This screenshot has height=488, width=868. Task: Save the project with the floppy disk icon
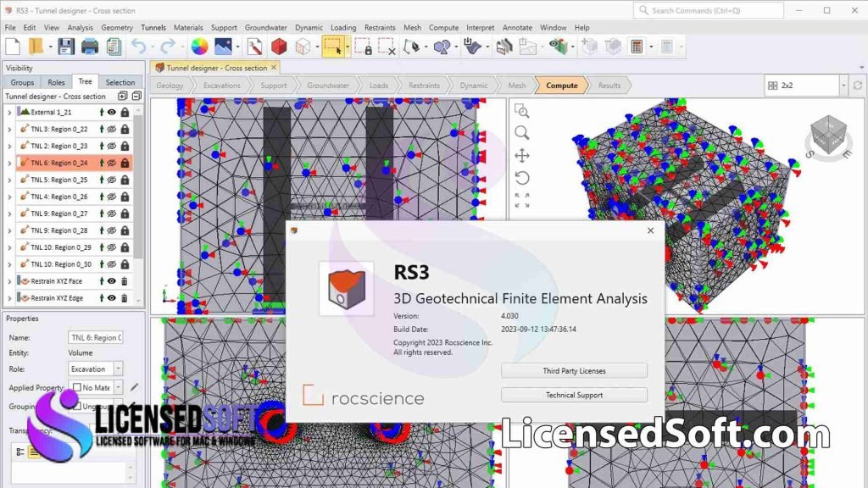click(66, 47)
